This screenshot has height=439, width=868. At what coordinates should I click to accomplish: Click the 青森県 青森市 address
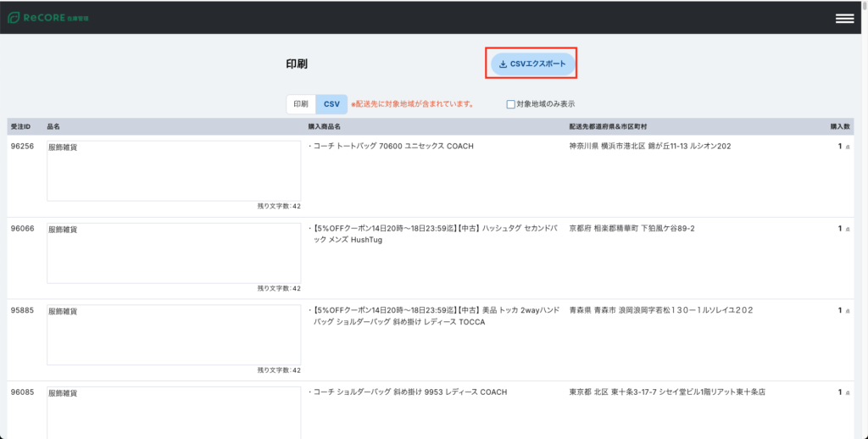661,310
